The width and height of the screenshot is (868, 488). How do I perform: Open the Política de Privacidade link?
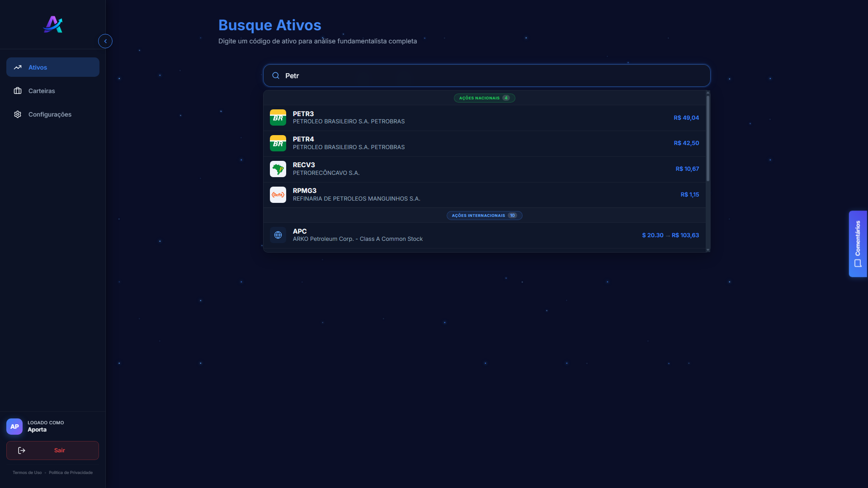coord(71,473)
